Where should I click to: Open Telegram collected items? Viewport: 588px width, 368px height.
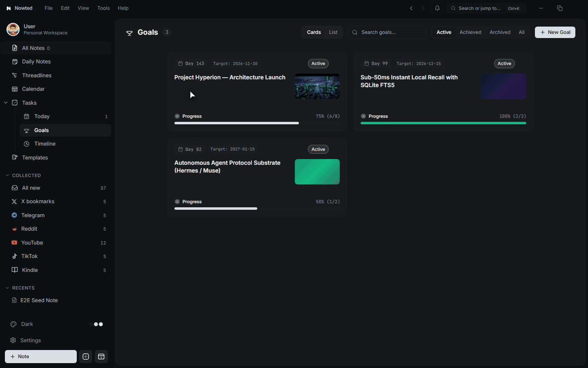(x=58, y=215)
